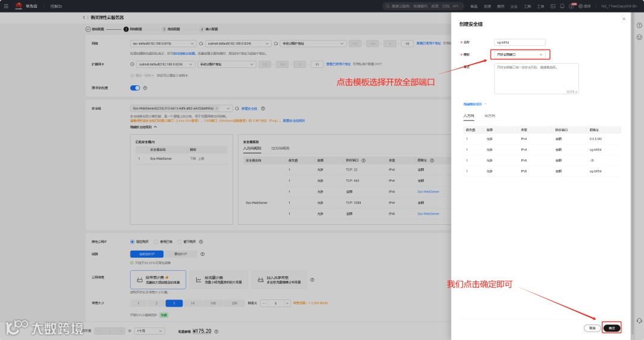Close the create security group panel
This screenshot has width=644, height=340.
pos(624,19)
